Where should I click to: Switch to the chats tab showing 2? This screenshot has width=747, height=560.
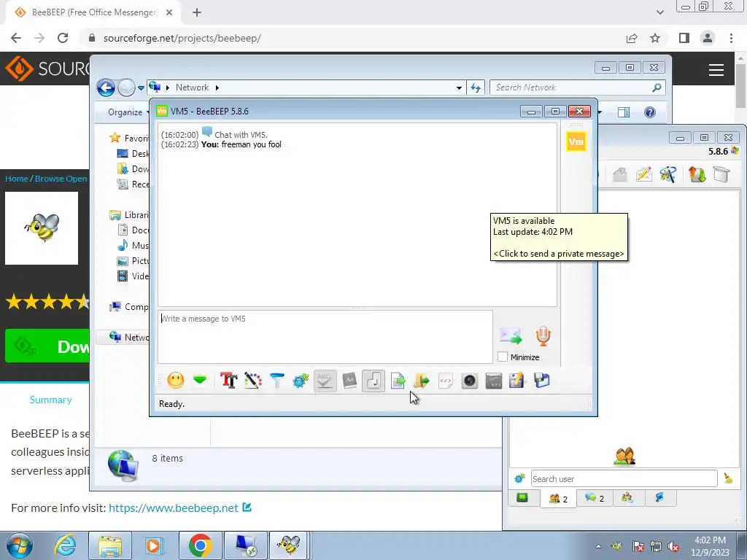click(x=595, y=498)
